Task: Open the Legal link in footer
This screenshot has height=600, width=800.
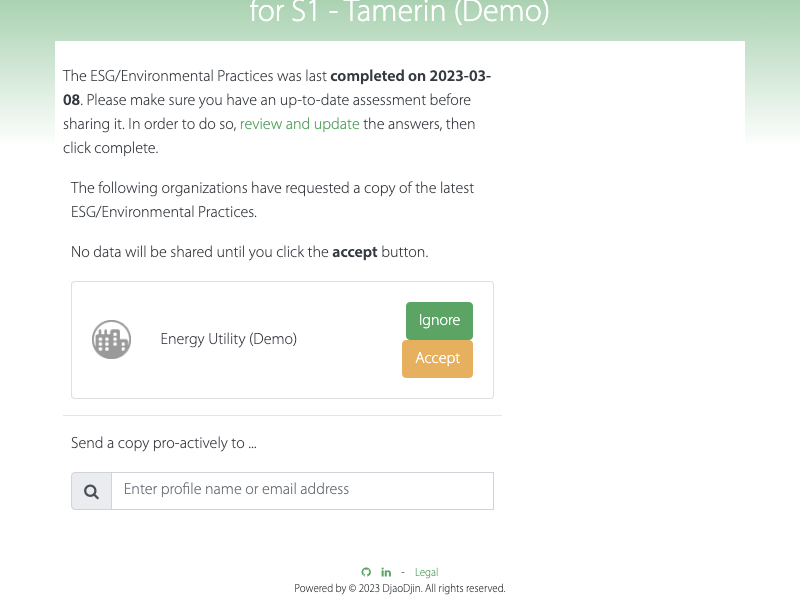Action: pyautogui.click(x=426, y=572)
